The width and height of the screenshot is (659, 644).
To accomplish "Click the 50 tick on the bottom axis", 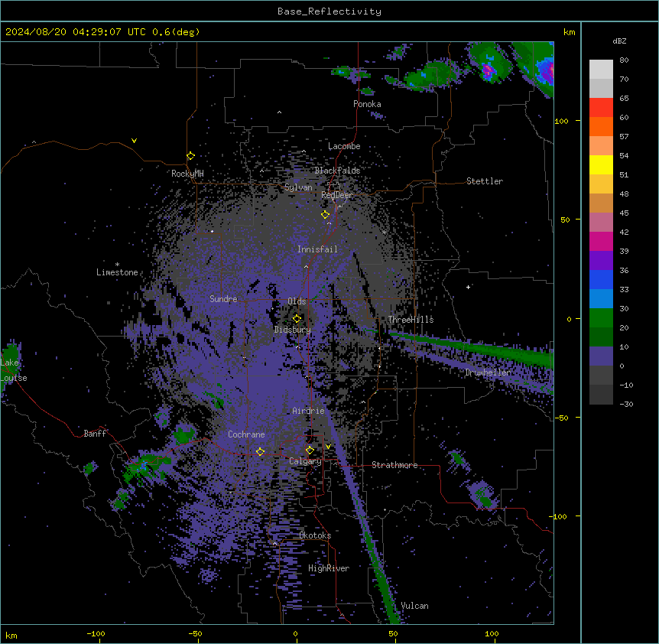I will tap(393, 633).
